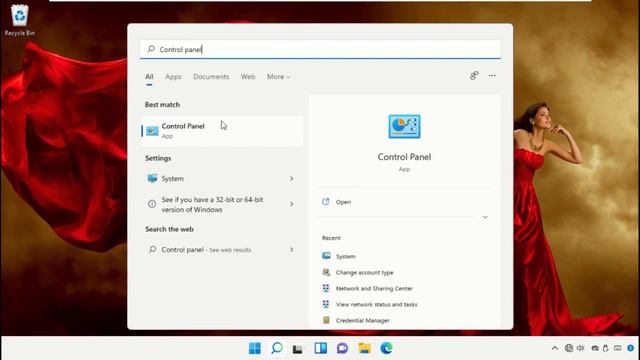Click the Control Panel title in preview pane
The width and height of the screenshot is (640, 360).
(x=404, y=157)
